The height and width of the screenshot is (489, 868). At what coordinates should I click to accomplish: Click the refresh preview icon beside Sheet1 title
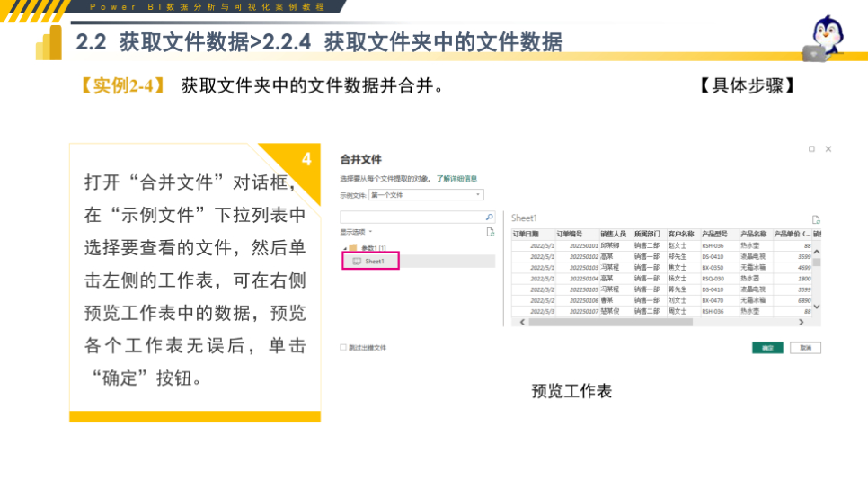tap(816, 219)
